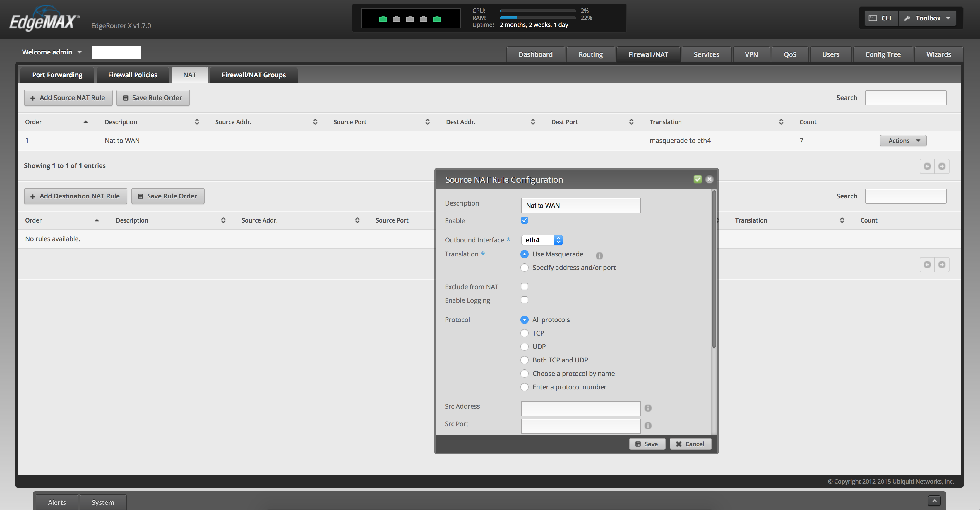Screen dimensions: 980x510
Task: Save rule order for destination NAT
Action: pyautogui.click(x=168, y=196)
